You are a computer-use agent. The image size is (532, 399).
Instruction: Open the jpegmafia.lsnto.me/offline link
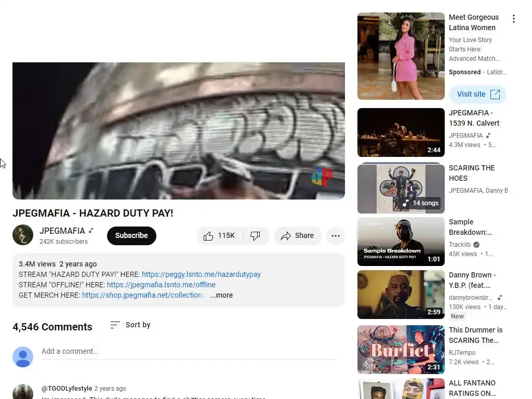[x=161, y=285]
